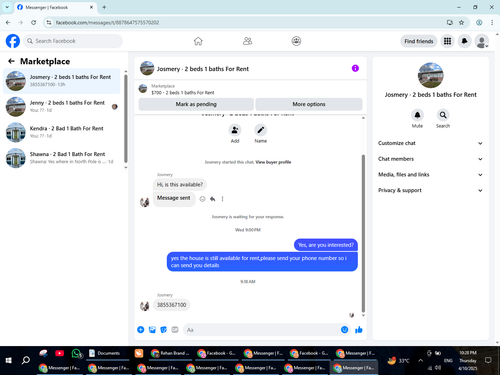This screenshot has height=375, width=500.
Task: Open more actions plus icon in composer
Action: [141, 330]
